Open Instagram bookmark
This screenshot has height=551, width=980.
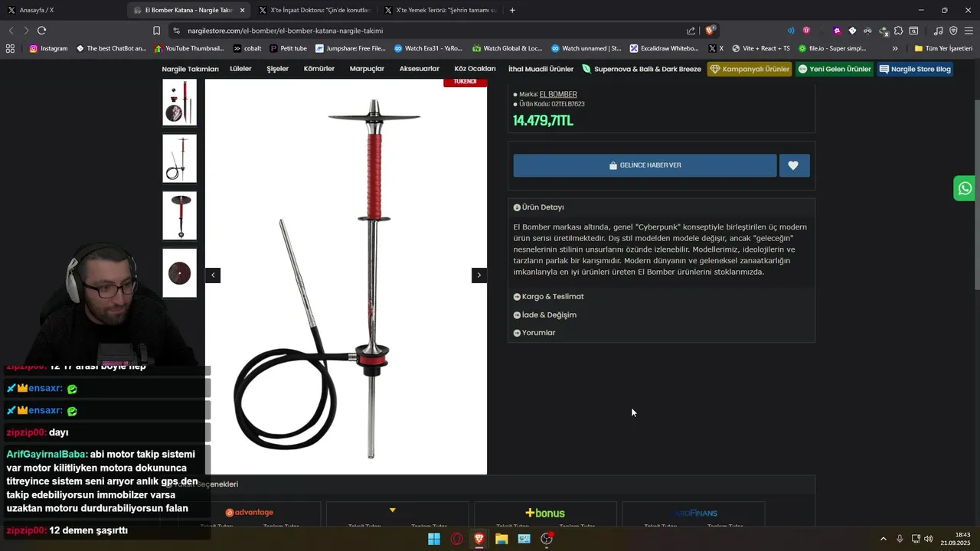tap(48, 48)
